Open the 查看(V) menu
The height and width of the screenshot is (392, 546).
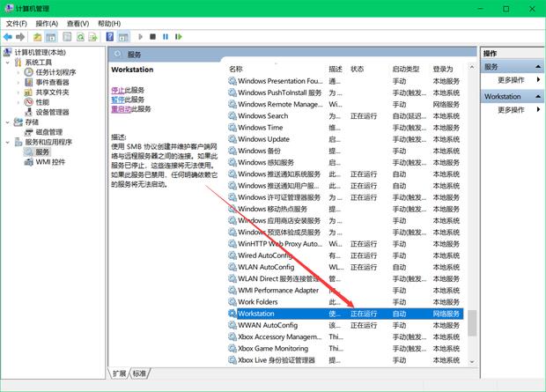(77, 23)
